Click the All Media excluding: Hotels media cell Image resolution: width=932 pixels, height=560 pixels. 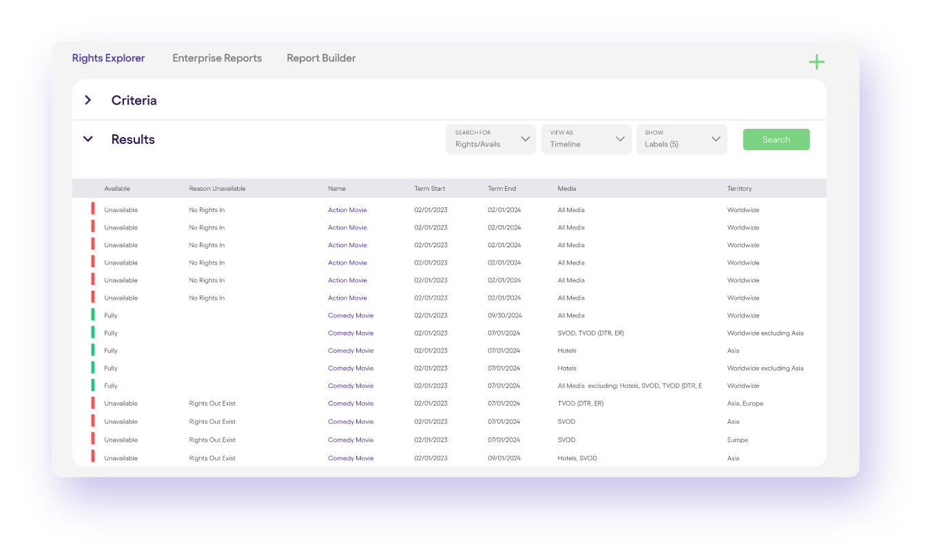pyautogui.click(x=630, y=386)
